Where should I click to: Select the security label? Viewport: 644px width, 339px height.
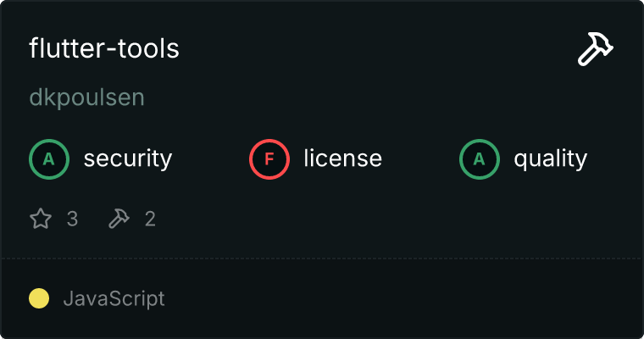pyautogui.click(x=127, y=158)
